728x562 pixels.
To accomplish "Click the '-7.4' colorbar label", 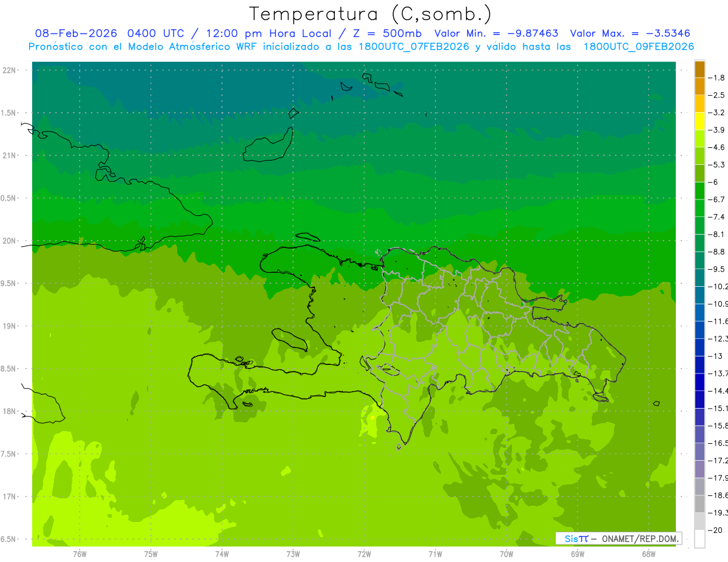I will [717, 217].
